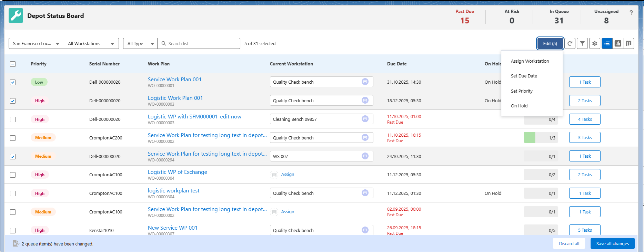Click the refresh list icon

click(570, 43)
